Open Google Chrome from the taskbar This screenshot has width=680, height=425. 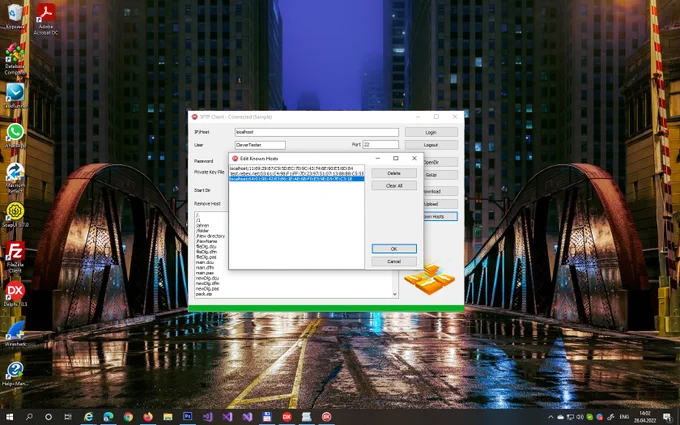coord(128,417)
